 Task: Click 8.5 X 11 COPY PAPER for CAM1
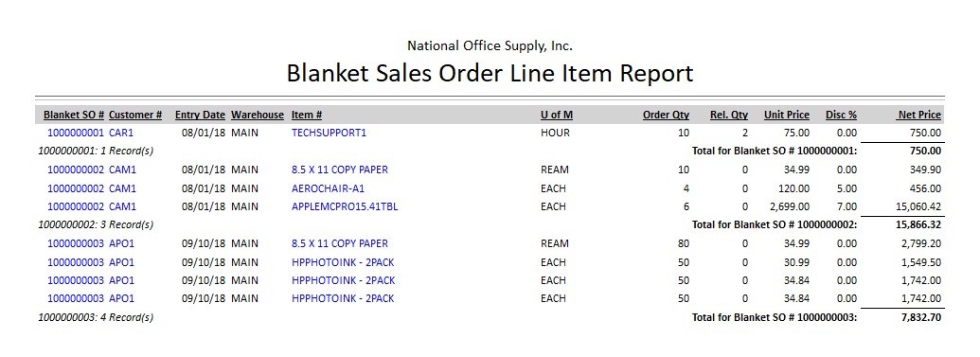340,170
